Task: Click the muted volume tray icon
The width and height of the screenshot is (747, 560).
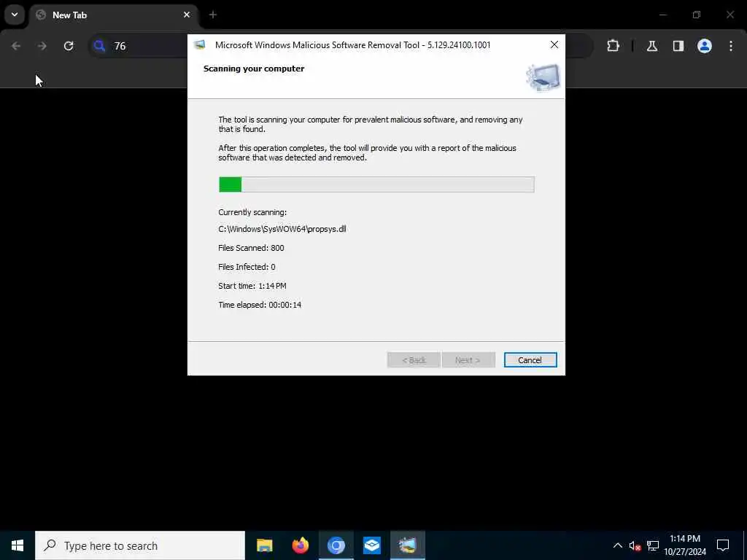Action: point(635,545)
